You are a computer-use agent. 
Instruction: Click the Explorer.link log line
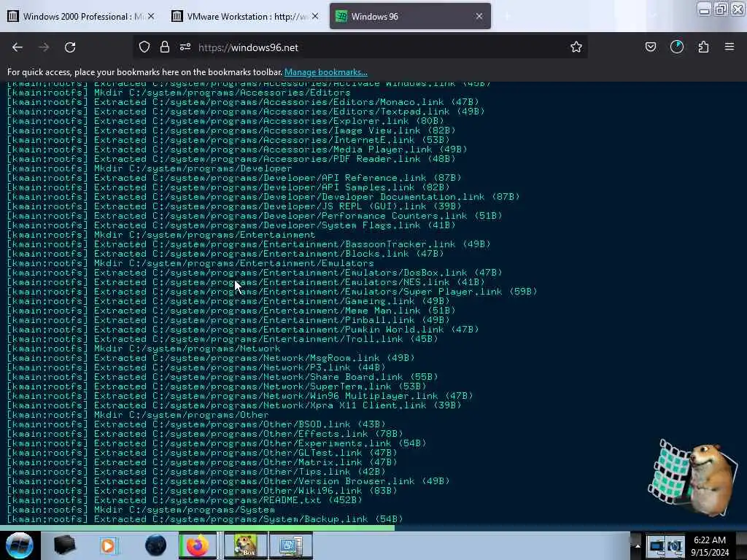pos(225,121)
